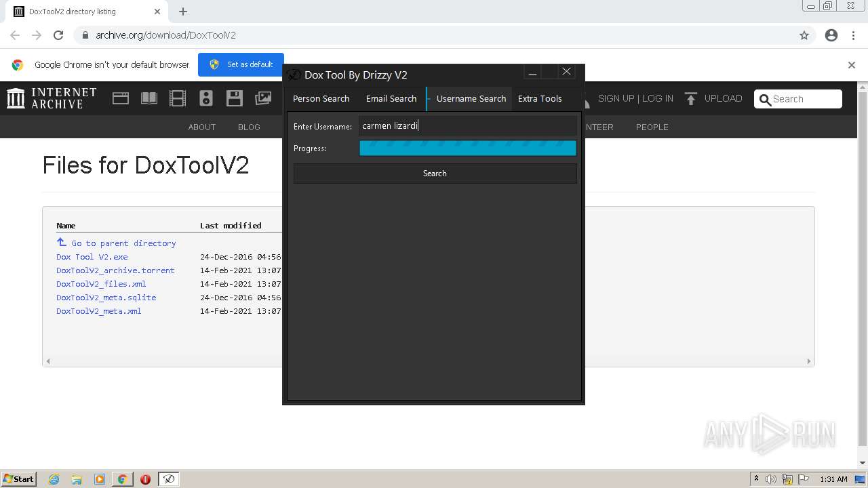Open the Images icon in Archive nav
The image size is (868, 488).
[263, 98]
